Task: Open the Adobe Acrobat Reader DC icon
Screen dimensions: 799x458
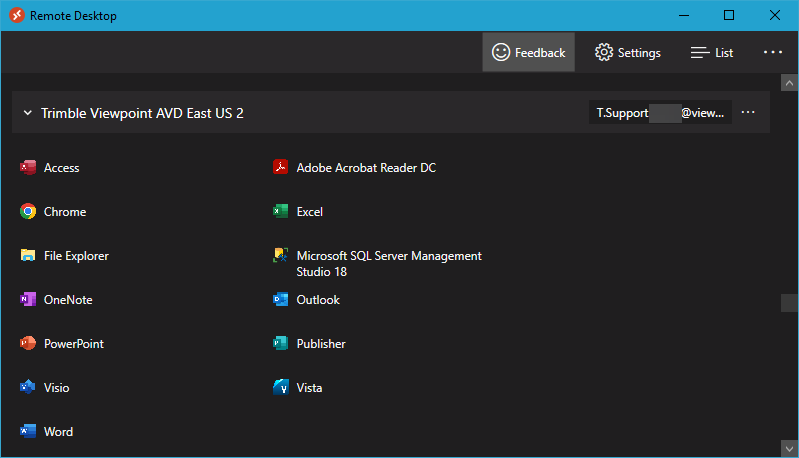Action: click(280, 167)
